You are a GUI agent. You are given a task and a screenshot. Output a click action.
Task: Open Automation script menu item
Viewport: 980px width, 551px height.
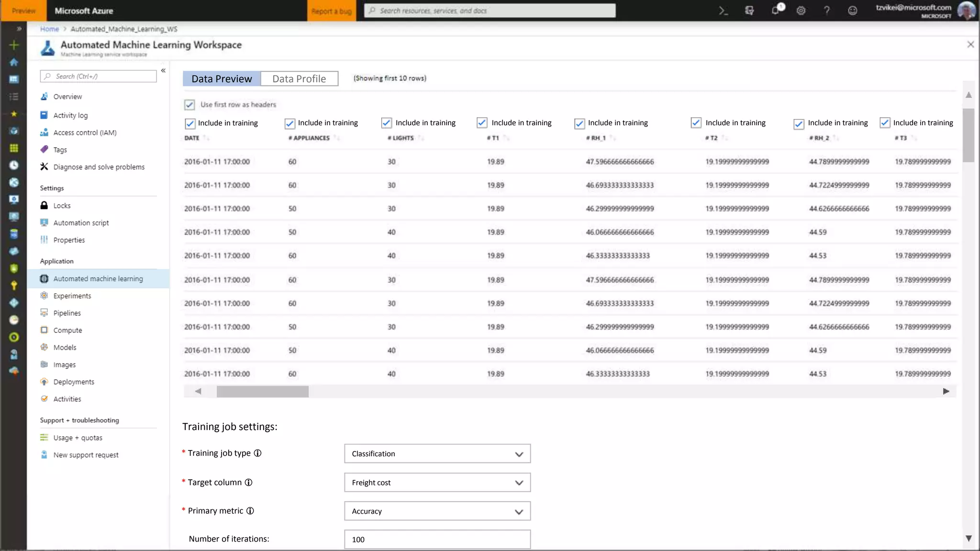(x=81, y=223)
